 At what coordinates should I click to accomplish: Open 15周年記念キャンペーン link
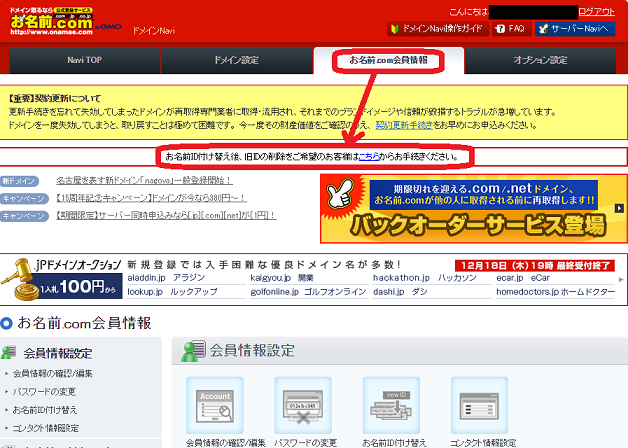click(151, 198)
